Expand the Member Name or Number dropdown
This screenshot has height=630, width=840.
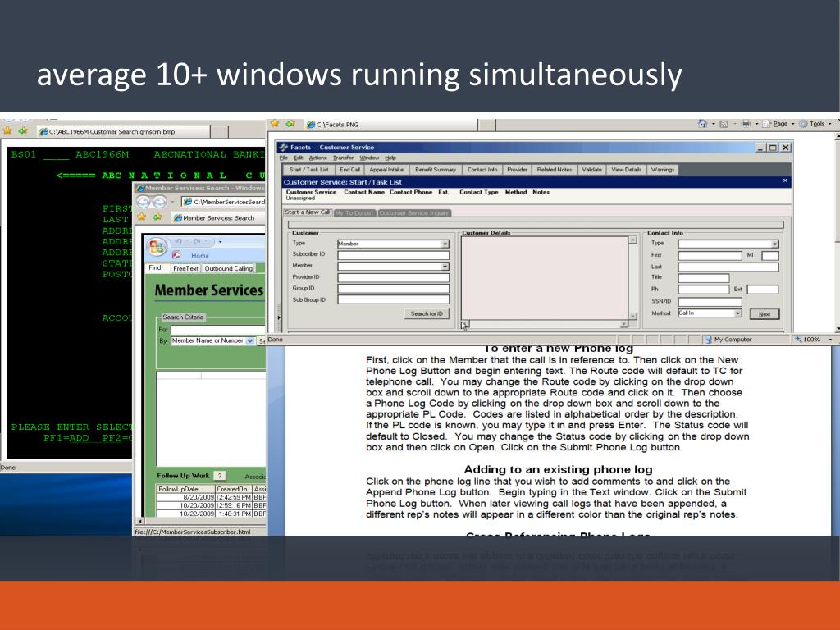(250, 340)
